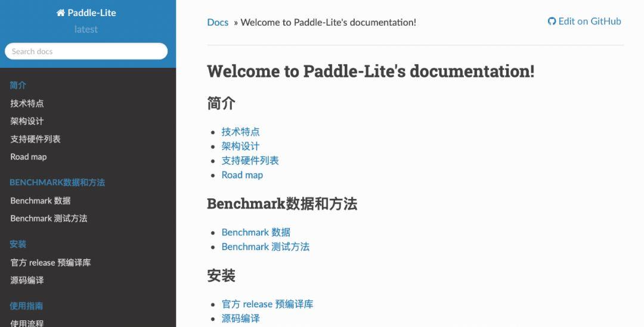Open the Paddle-Lite title link in sidebar
Screen dimensions: 644x327
pos(86,13)
